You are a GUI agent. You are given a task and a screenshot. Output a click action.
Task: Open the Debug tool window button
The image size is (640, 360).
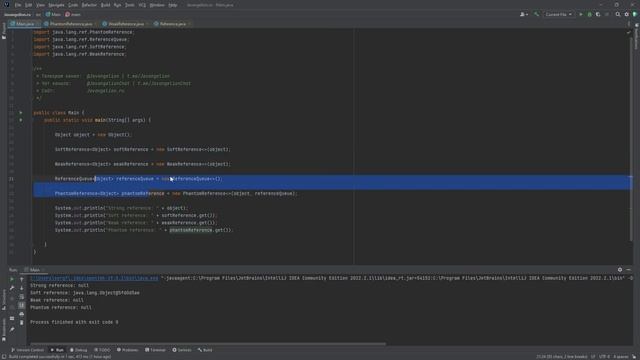[79, 350]
